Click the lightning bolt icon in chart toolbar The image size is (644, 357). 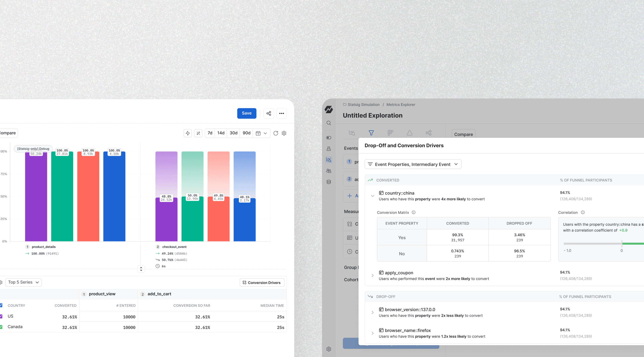point(188,133)
